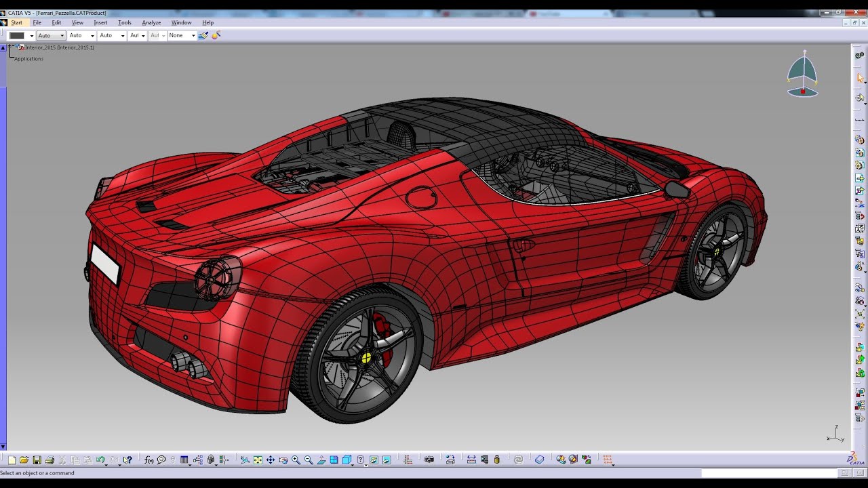Click the grid pattern icon in bottom toolbar

608,460
